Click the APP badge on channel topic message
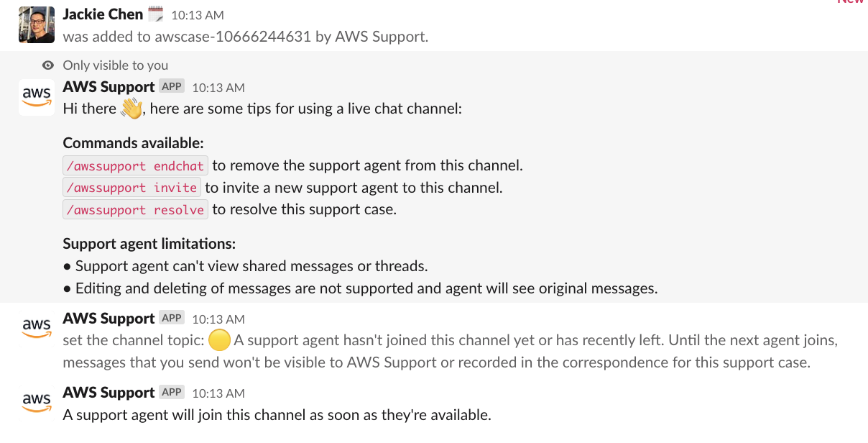868x443 pixels. [172, 318]
